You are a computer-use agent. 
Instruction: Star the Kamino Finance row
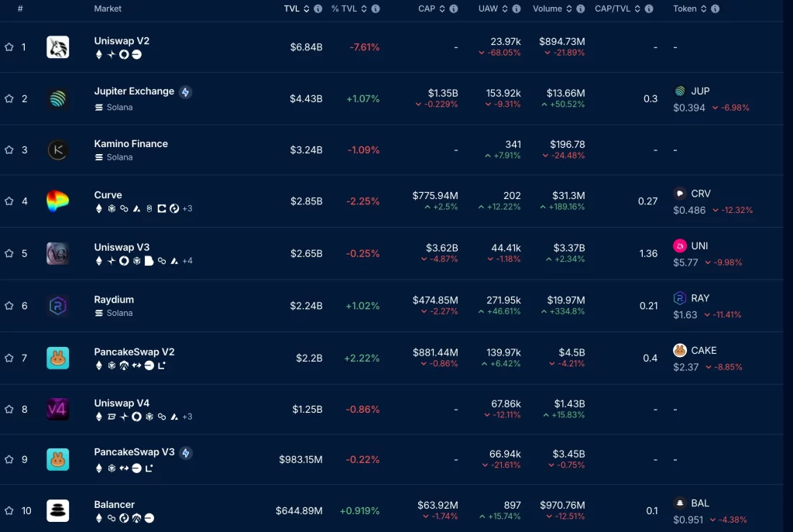9,149
